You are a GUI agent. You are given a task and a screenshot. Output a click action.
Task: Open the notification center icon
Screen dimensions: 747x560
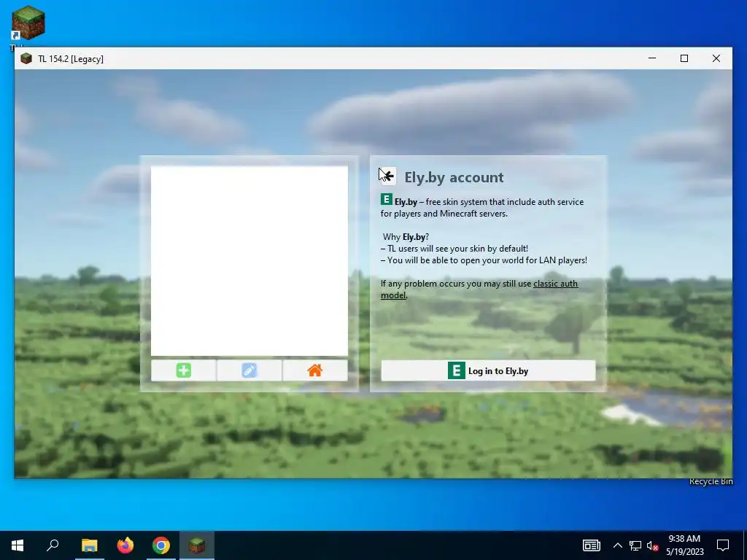[723, 545]
